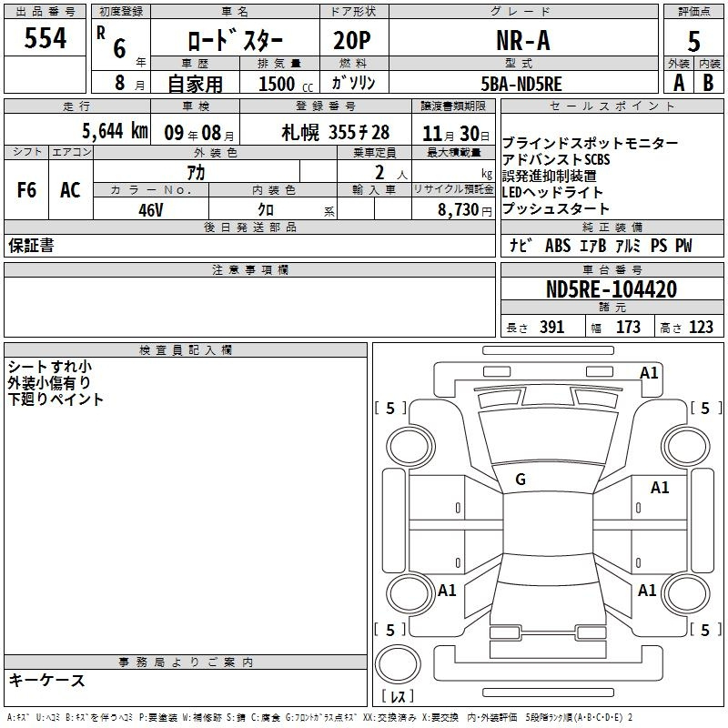Click the G mark on the windshield
Image resolution: width=728 pixels, height=728 pixels.
[521, 480]
